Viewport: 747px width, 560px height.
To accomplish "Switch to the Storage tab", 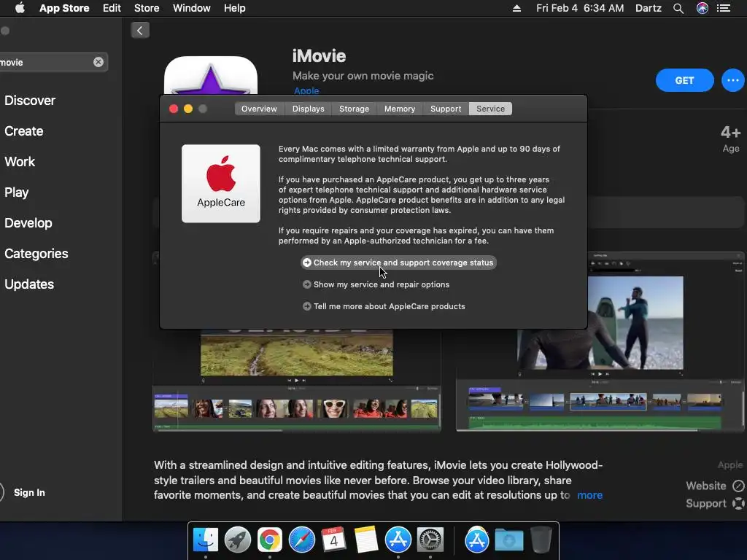I will [x=354, y=109].
